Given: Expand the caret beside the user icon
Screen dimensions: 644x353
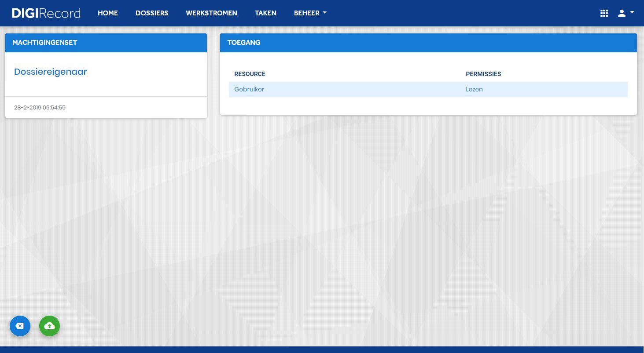Looking at the screenshot, I should tap(632, 12).
